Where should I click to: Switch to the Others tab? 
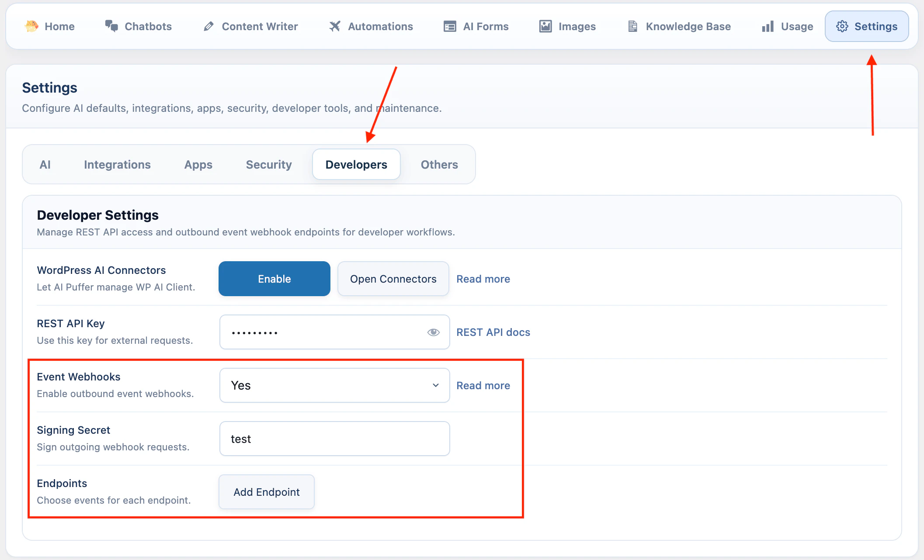point(439,165)
